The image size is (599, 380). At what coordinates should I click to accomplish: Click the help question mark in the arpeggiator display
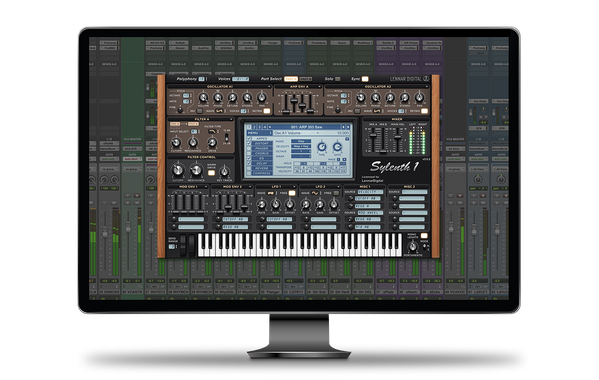tap(347, 139)
